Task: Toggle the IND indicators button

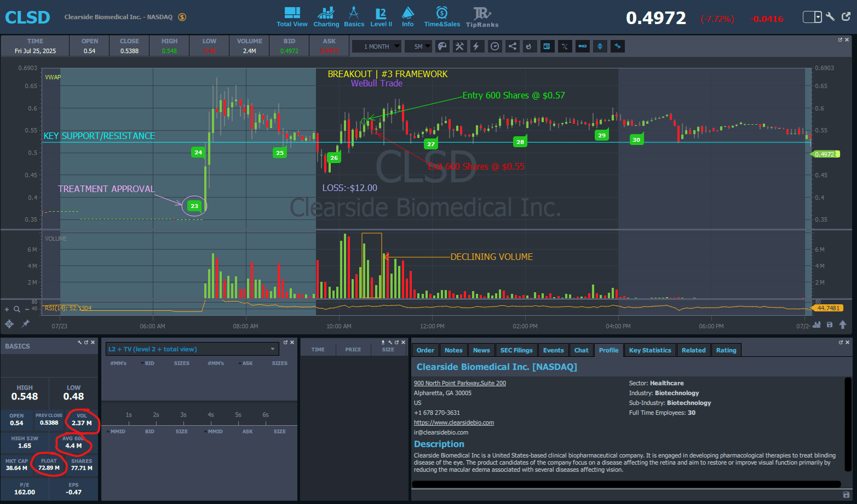Action: [x=582, y=47]
